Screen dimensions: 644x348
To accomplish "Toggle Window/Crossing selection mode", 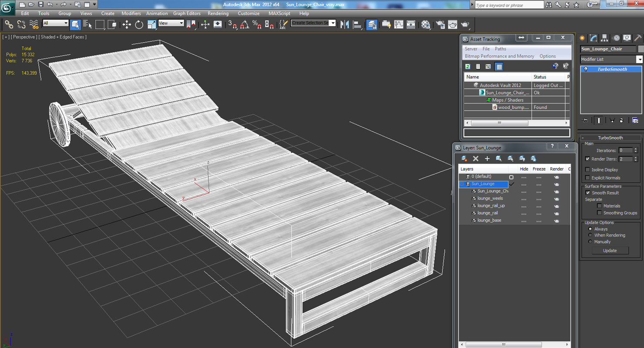I will coord(112,24).
